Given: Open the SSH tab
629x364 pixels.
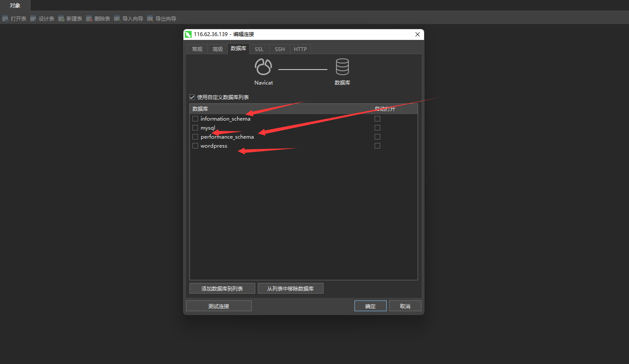Looking at the screenshot, I should click(x=280, y=49).
